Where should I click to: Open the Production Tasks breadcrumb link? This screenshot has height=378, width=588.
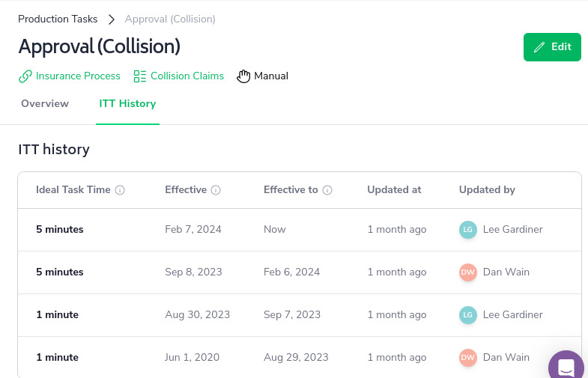pyautogui.click(x=58, y=19)
